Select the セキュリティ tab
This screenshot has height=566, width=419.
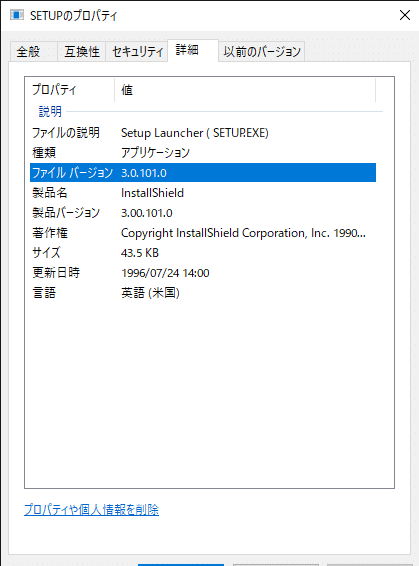137,52
